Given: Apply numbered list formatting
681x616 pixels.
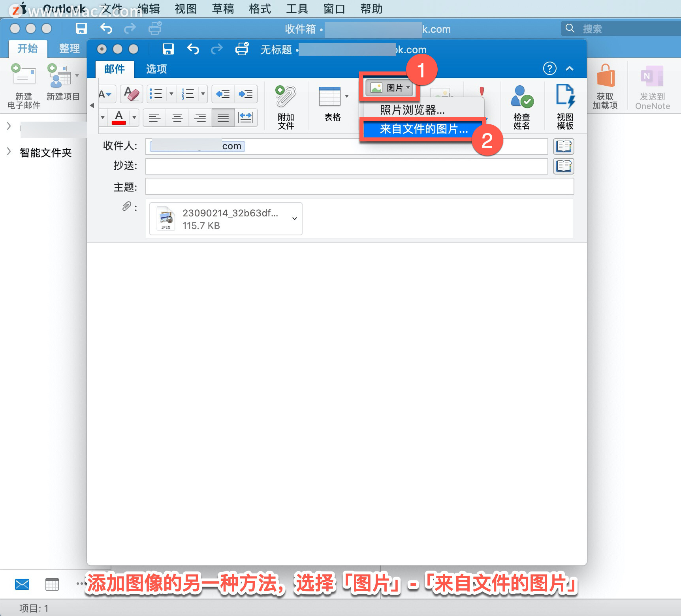Looking at the screenshot, I should pos(188,94).
